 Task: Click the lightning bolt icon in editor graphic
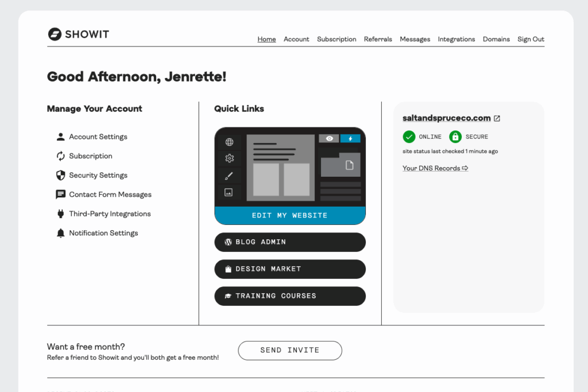point(350,139)
